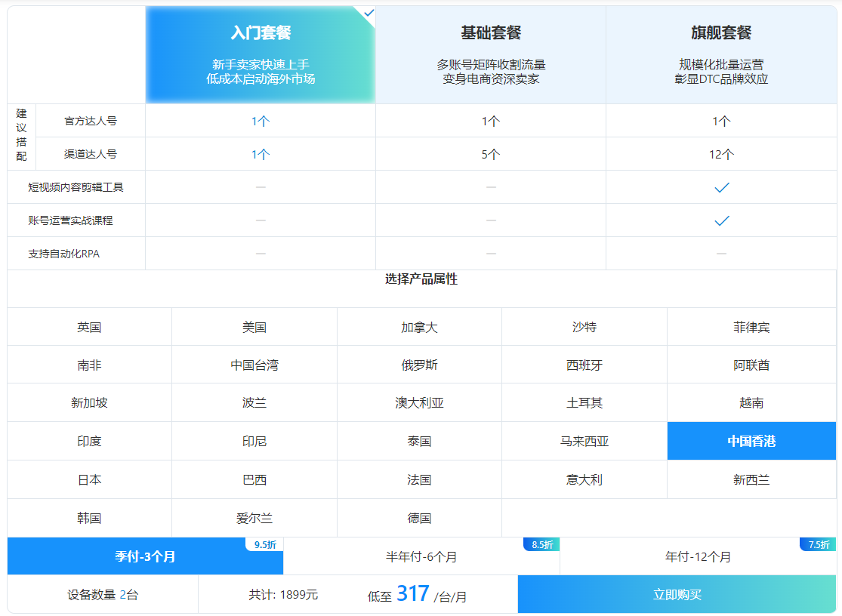Click the dash for 短视频内容剪辑工具 under 入门套餐

[260, 186]
